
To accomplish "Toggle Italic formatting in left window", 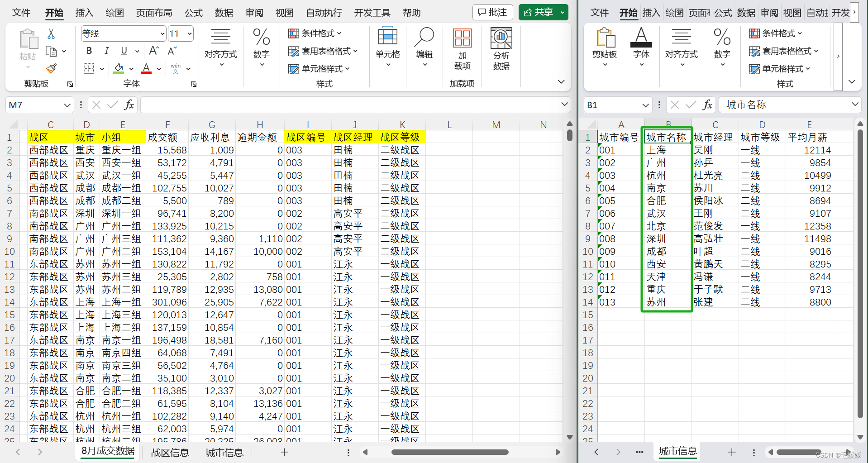I will (106, 51).
